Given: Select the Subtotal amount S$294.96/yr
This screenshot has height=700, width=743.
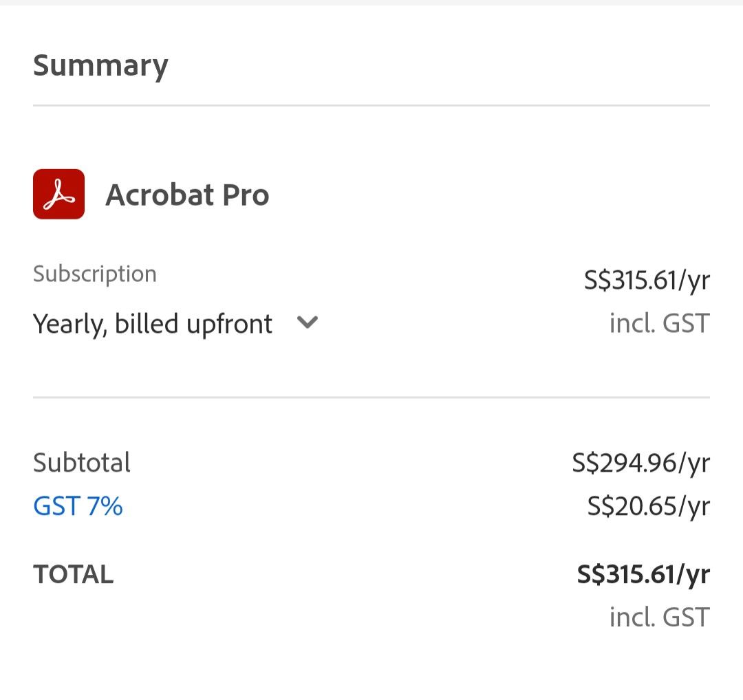Looking at the screenshot, I should 640,462.
